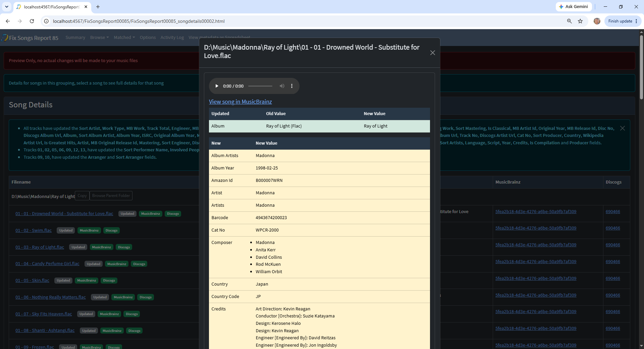Click the Browse Parent Folder button
644x349 pixels.
(111, 196)
